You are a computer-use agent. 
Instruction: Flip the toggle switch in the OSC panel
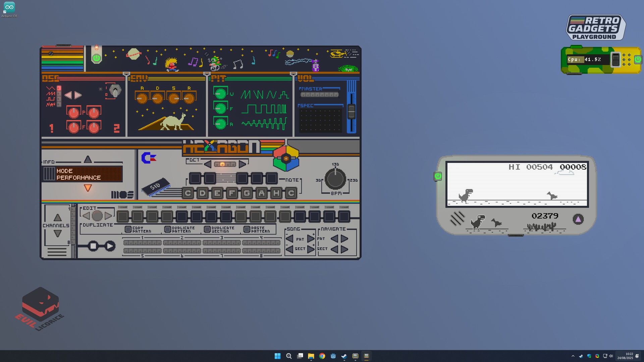[115, 91]
